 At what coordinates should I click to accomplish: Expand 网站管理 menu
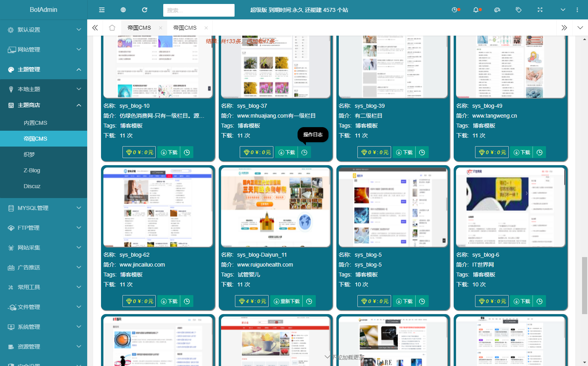[x=44, y=50]
